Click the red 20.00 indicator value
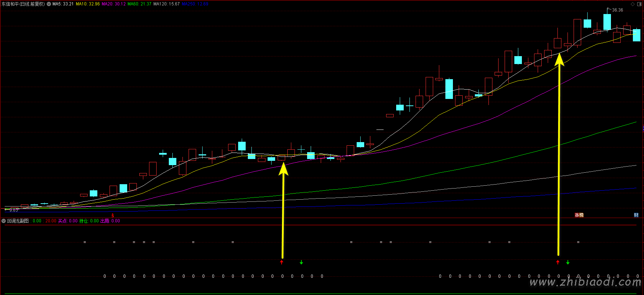The width and height of the screenshot is (644, 295). pyautogui.click(x=51, y=221)
